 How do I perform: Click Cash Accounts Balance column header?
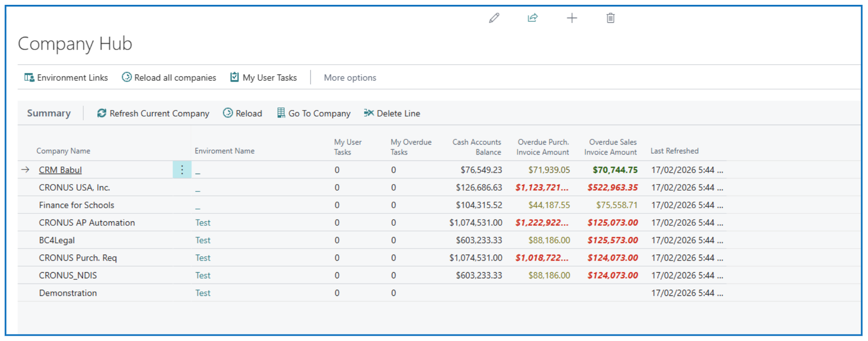pyautogui.click(x=477, y=147)
